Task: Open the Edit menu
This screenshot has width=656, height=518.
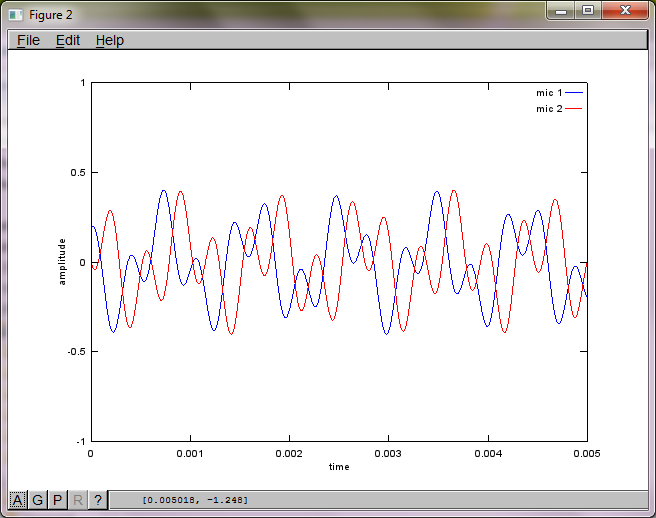Action: tap(68, 40)
